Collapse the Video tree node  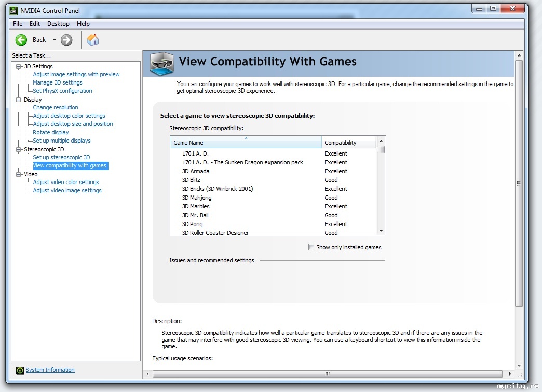click(x=18, y=174)
